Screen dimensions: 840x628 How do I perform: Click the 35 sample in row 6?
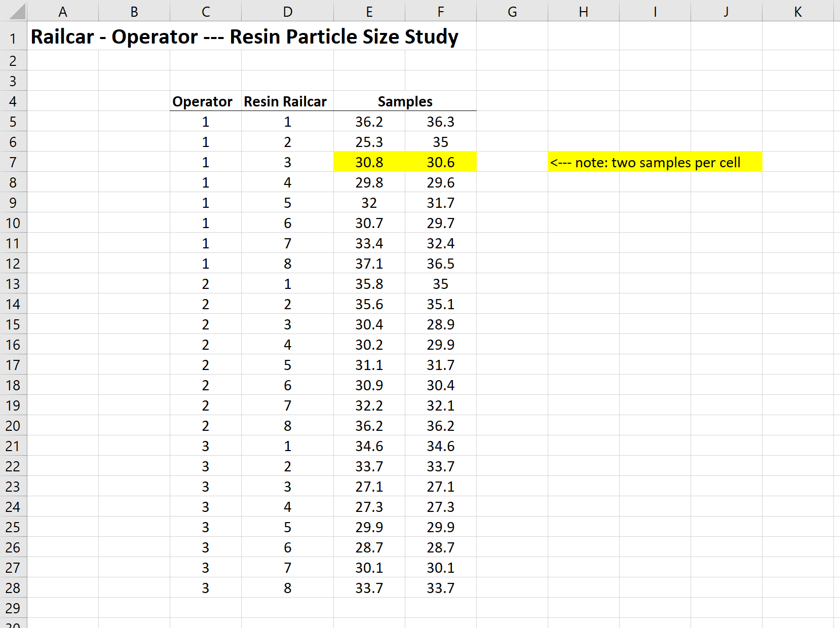[441, 142]
